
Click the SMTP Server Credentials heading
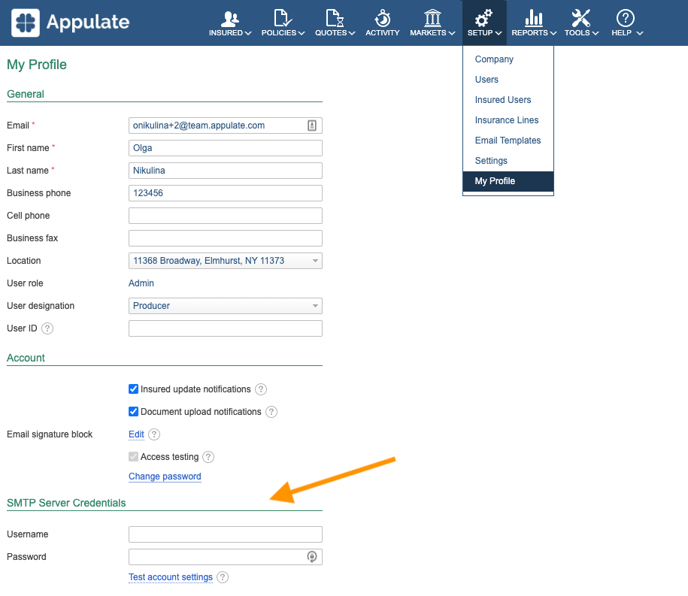click(x=66, y=503)
